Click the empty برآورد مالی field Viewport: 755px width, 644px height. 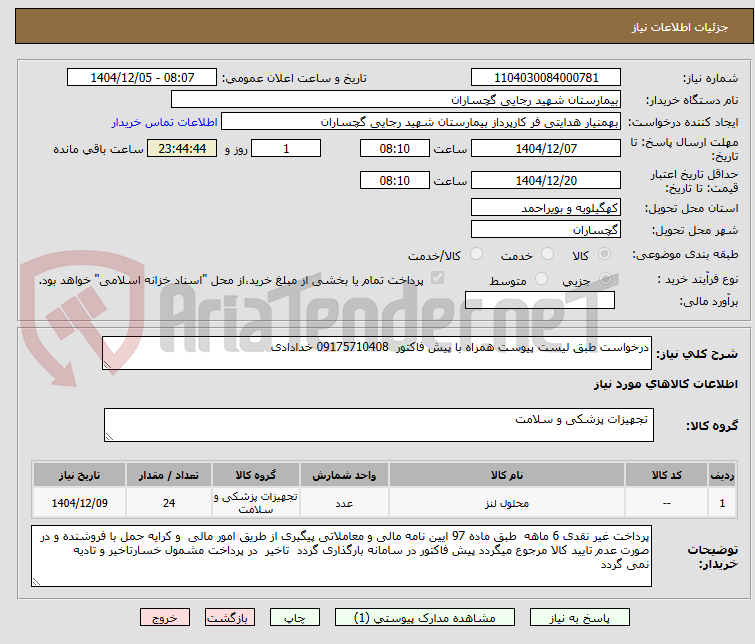pyautogui.click(x=540, y=300)
